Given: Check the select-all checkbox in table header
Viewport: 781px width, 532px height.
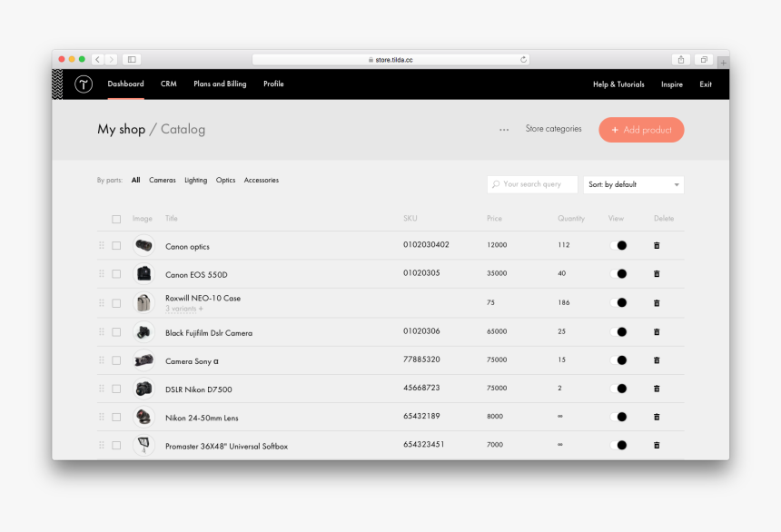Looking at the screenshot, I should (x=116, y=219).
